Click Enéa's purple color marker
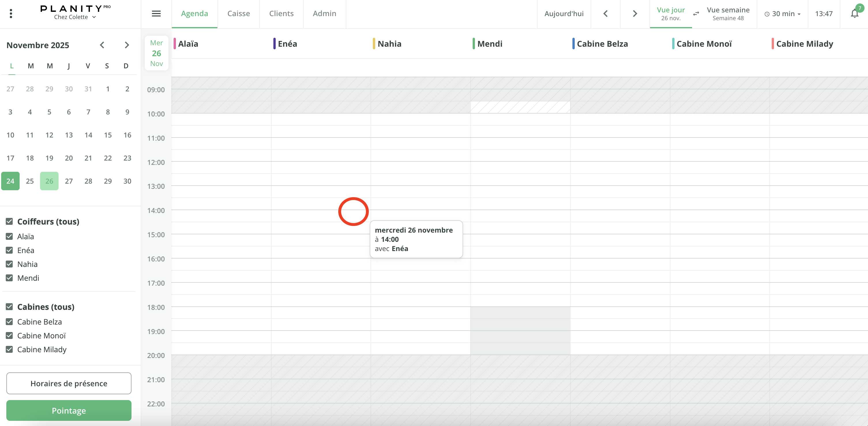Viewport: 868px width, 426px height. (x=274, y=44)
